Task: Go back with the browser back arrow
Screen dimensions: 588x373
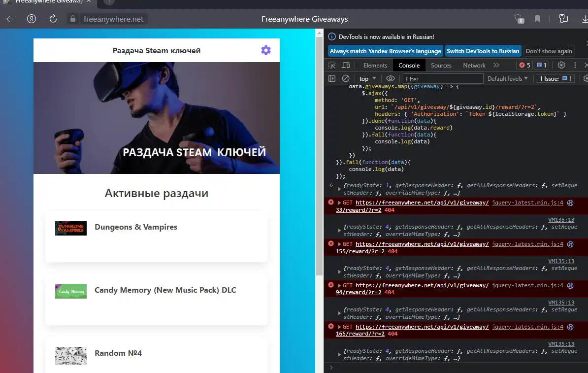Action: point(10,19)
